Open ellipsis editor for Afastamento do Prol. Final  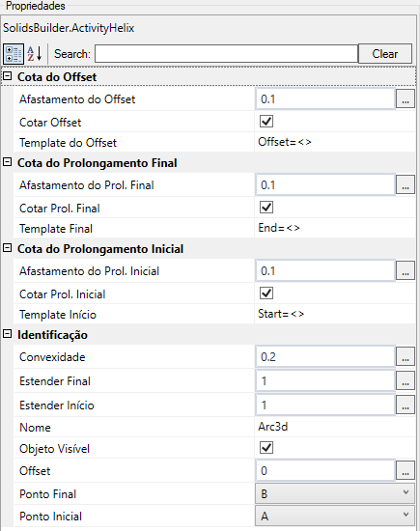[406, 185]
